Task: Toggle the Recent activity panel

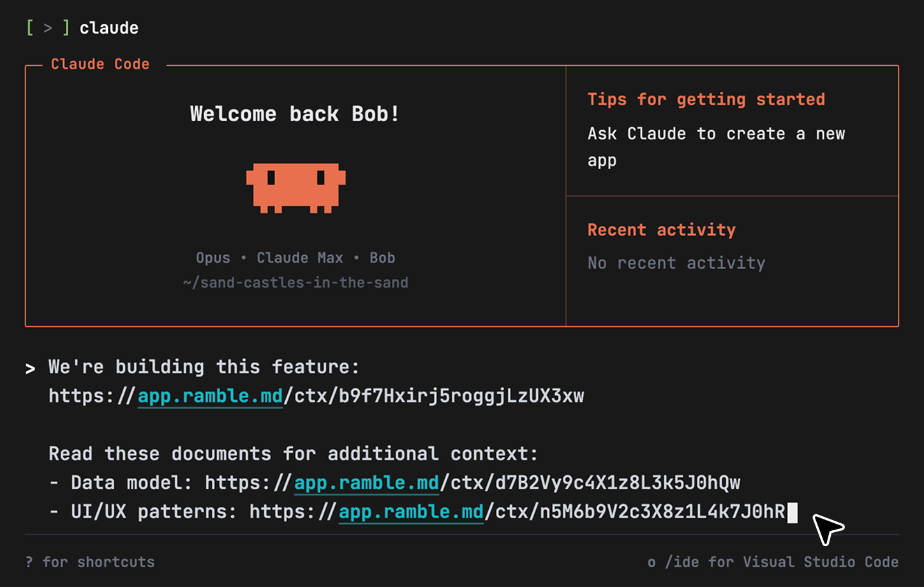Action: 661,230
